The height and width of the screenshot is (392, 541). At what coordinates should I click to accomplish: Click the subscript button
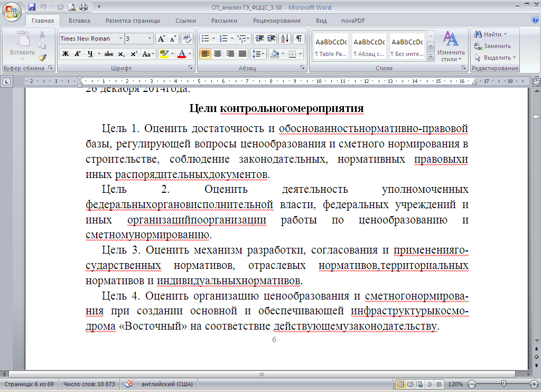tap(122, 54)
